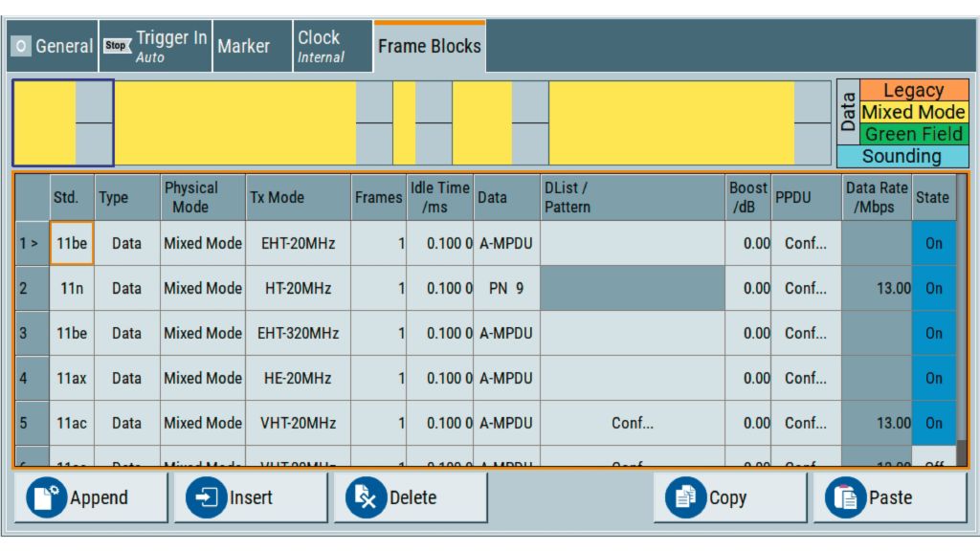The width and height of the screenshot is (980, 551).
Task: Click the Stop icon on Trigger In tab
Action: tap(117, 45)
